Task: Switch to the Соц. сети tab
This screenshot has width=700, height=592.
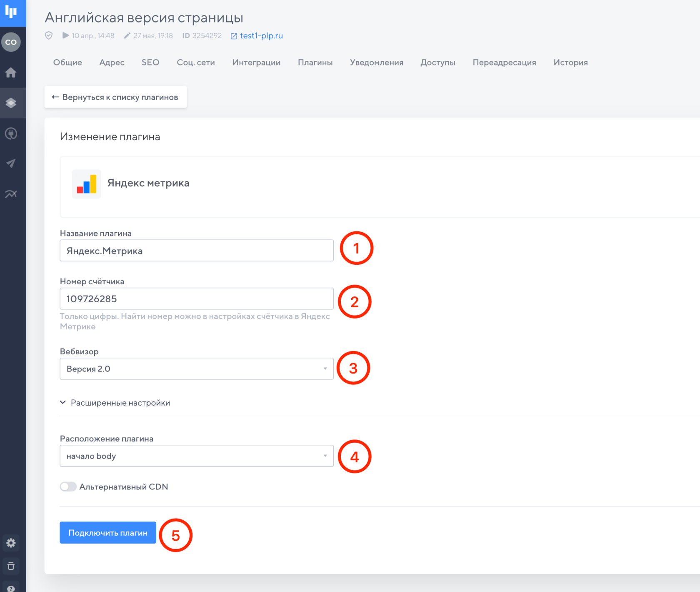Action: click(x=196, y=63)
